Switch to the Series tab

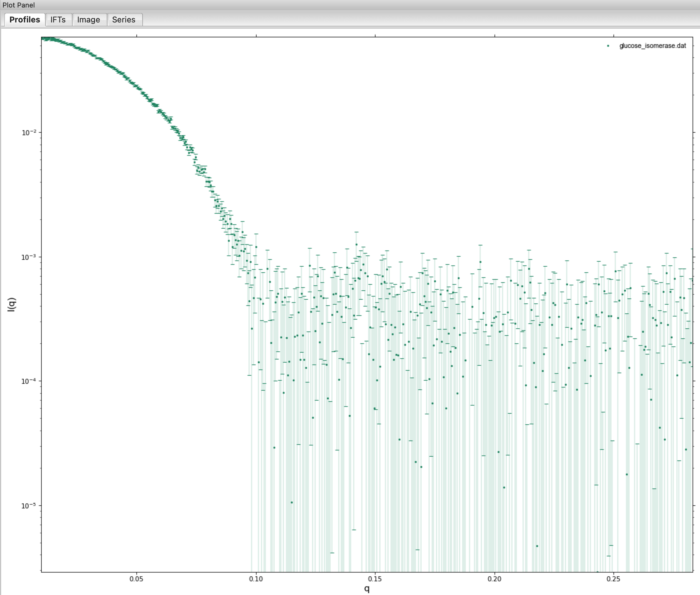[x=123, y=20]
